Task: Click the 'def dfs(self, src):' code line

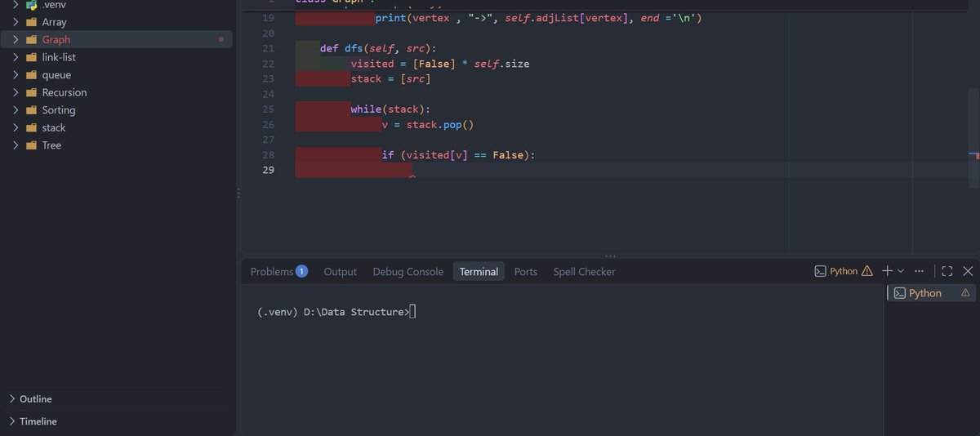Action: pyautogui.click(x=378, y=48)
